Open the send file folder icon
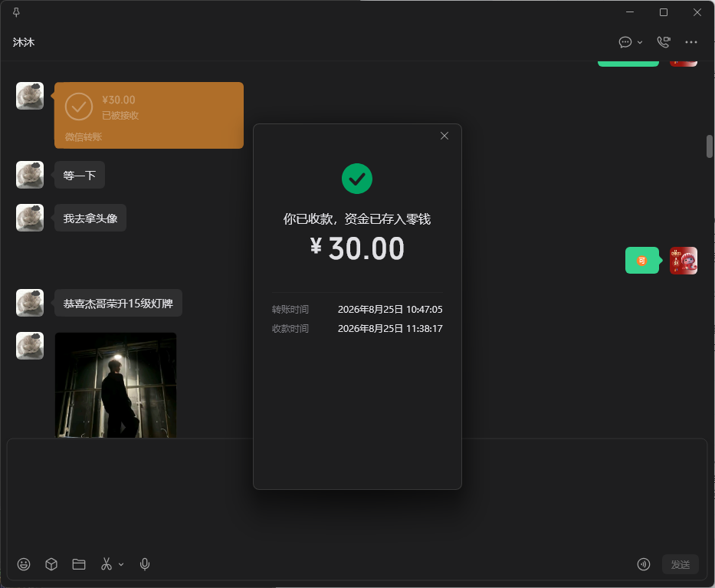Screen dimensions: 715x588 (x=79, y=564)
